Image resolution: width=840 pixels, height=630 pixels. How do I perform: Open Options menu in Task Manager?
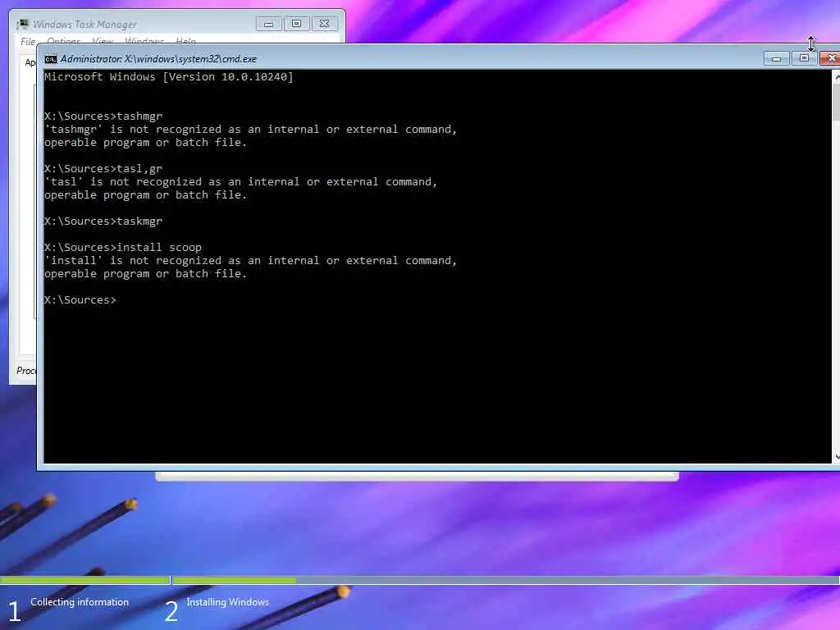[x=63, y=41]
